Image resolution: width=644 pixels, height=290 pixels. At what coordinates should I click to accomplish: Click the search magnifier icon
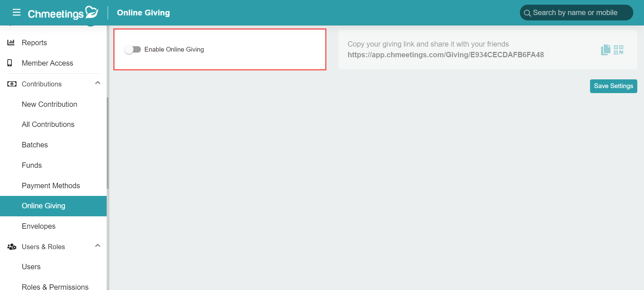(527, 13)
